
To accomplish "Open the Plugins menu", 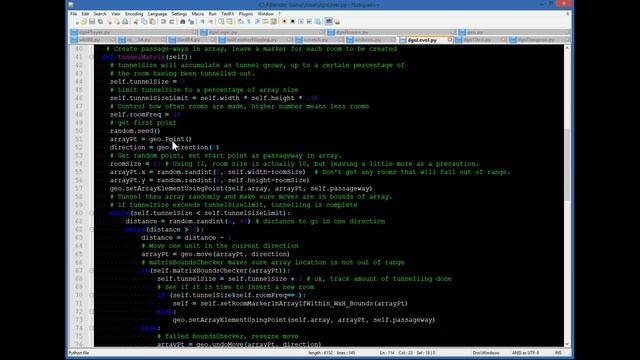I will click(x=246, y=14).
